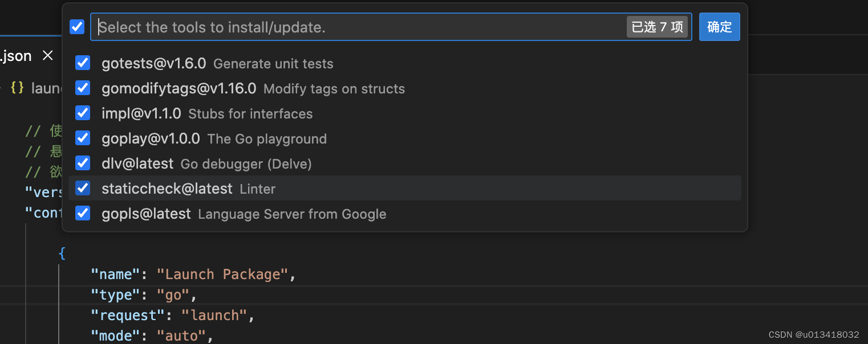The height and width of the screenshot is (344, 868).
Task: Uncheck the staticcheck@latest checkbox
Action: tap(82, 188)
